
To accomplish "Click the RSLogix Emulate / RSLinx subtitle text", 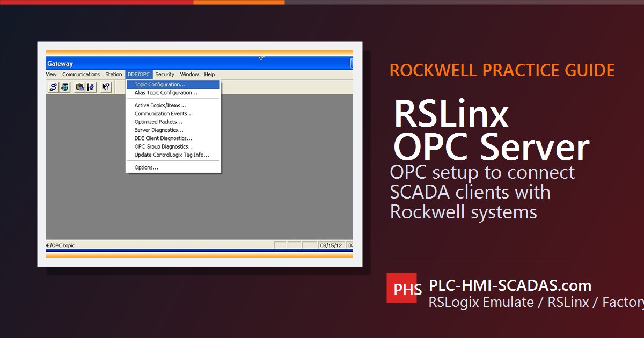I will point(536,302).
